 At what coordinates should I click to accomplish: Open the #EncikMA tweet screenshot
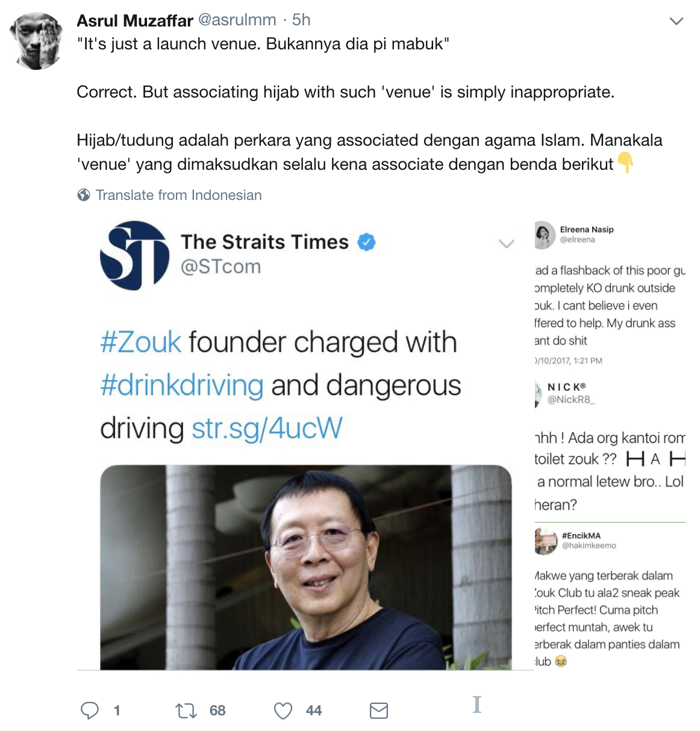610,597
